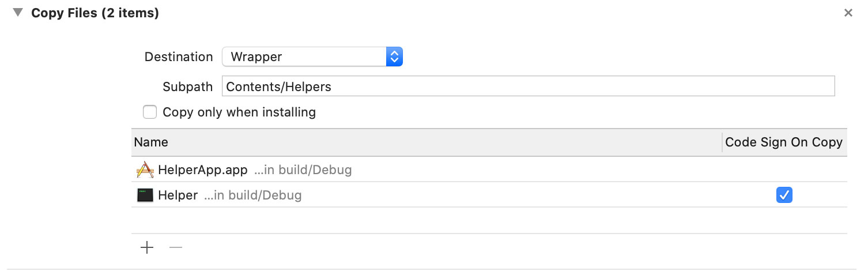Screen dimensions: 868x271
Task: Click the Code Sign On Copy column header
Action: pos(784,142)
